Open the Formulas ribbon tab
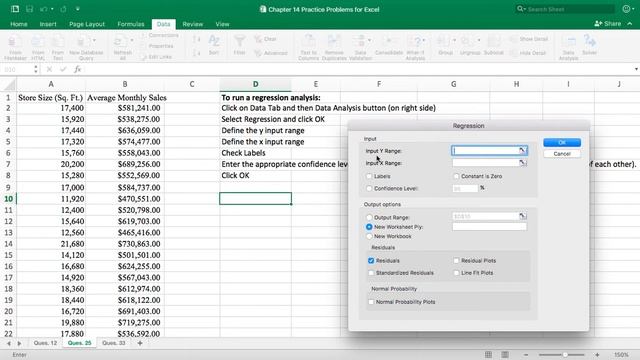This screenshot has height=360, width=640. click(x=131, y=24)
